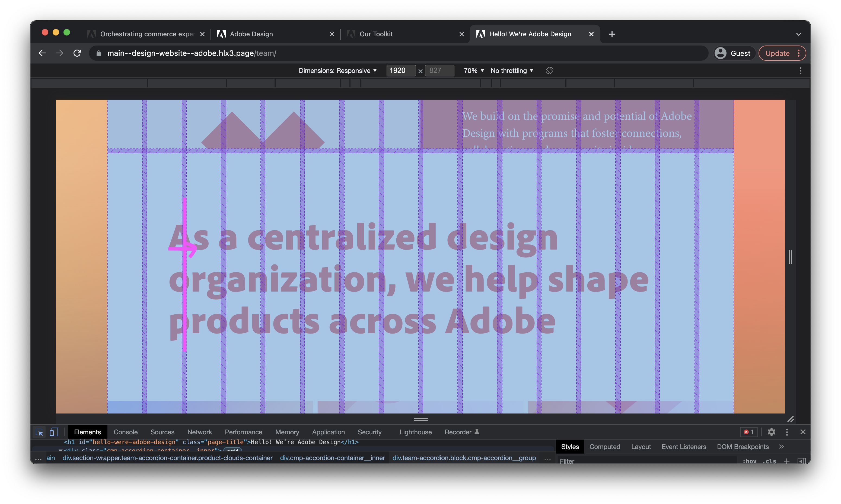Open the 70% zoom dropdown
Viewport: 841px width, 504px height.
tap(473, 70)
